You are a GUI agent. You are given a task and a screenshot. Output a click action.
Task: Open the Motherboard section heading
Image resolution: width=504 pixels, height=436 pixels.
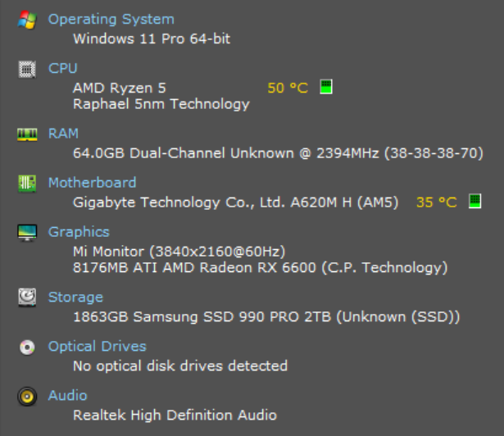(92, 183)
